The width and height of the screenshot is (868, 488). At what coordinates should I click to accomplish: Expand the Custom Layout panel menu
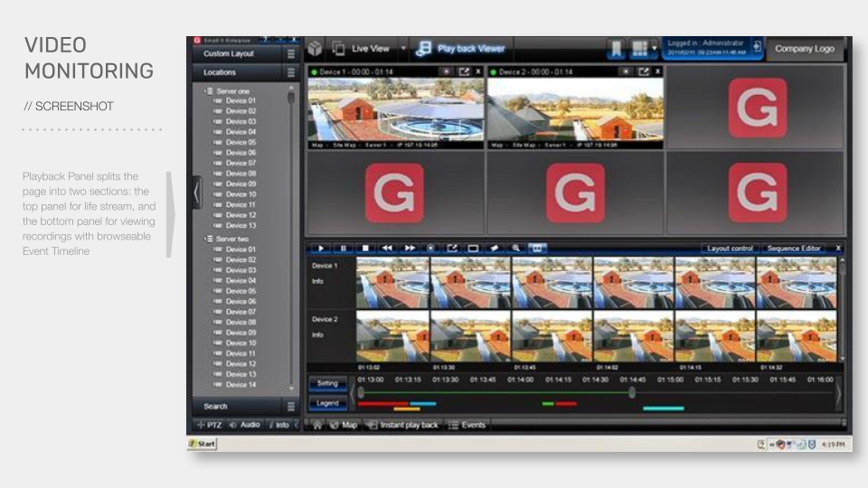click(x=290, y=54)
